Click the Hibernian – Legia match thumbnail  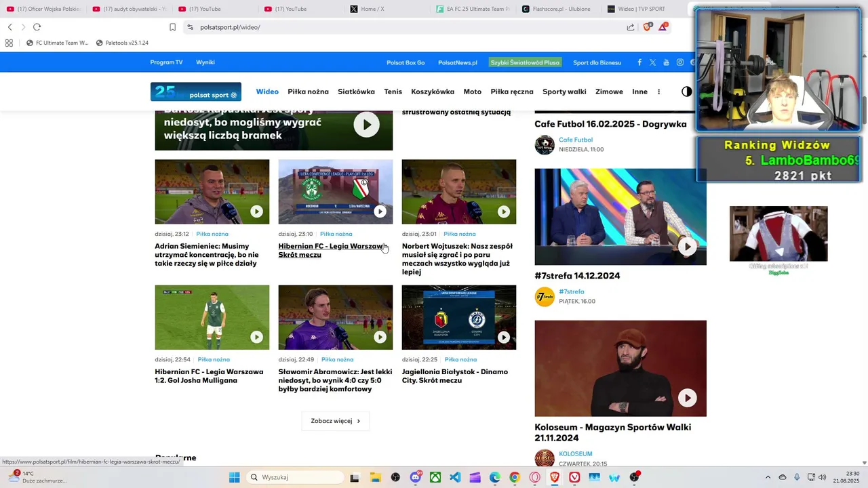336,192
